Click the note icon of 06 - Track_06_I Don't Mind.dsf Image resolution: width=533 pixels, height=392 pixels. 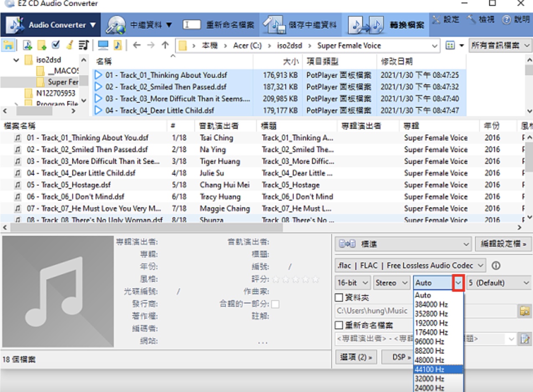point(18,196)
